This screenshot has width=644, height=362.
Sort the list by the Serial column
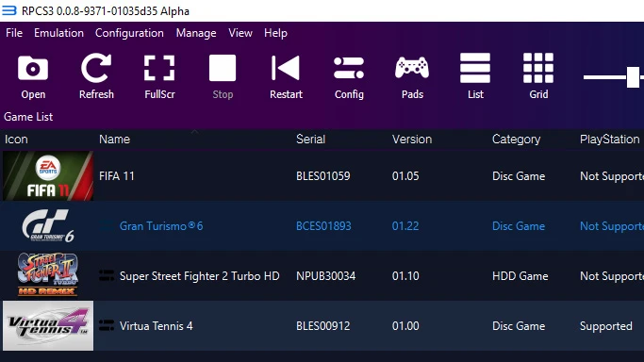(310, 140)
